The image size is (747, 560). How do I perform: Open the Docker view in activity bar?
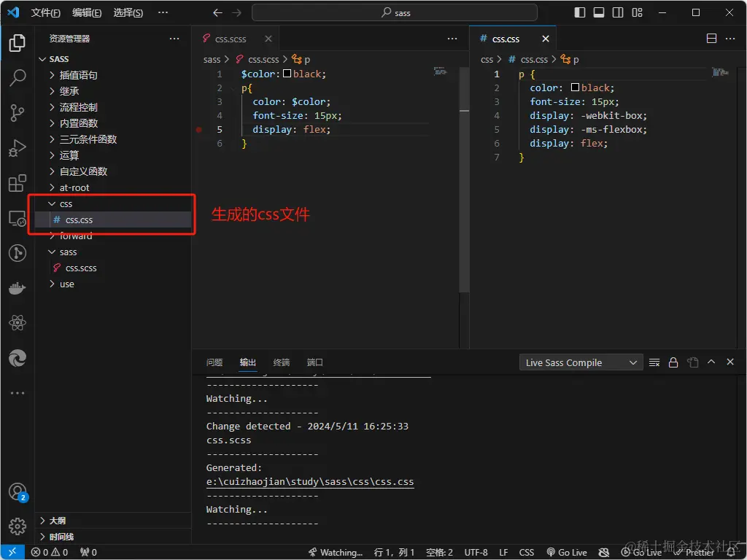(x=18, y=288)
